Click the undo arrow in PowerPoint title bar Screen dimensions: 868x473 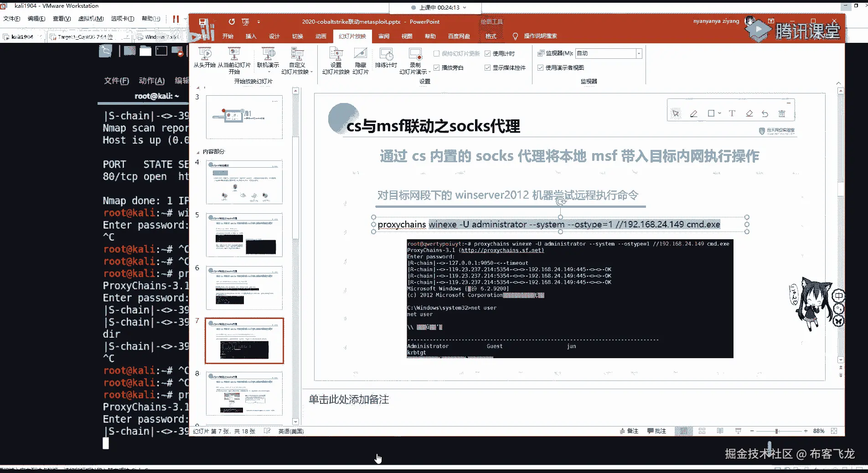pos(232,22)
